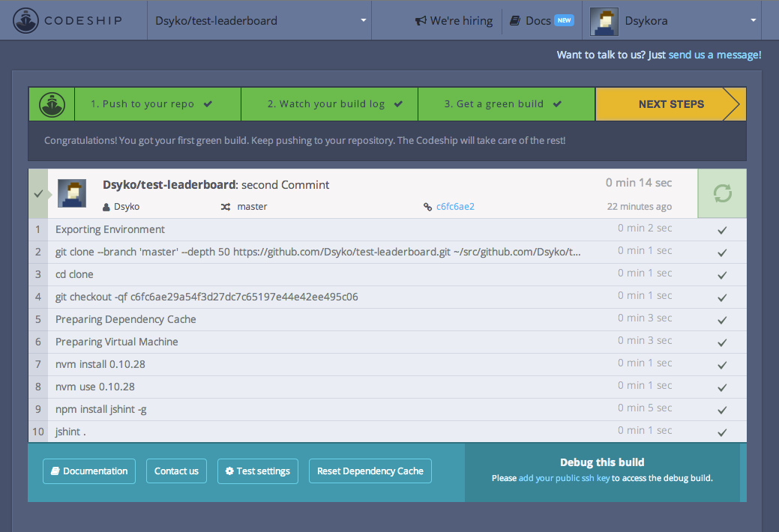Open the nvm use 0.10.28 step
Image resolution: width=779 pixels, height=532 pixels.
point(388,387)
